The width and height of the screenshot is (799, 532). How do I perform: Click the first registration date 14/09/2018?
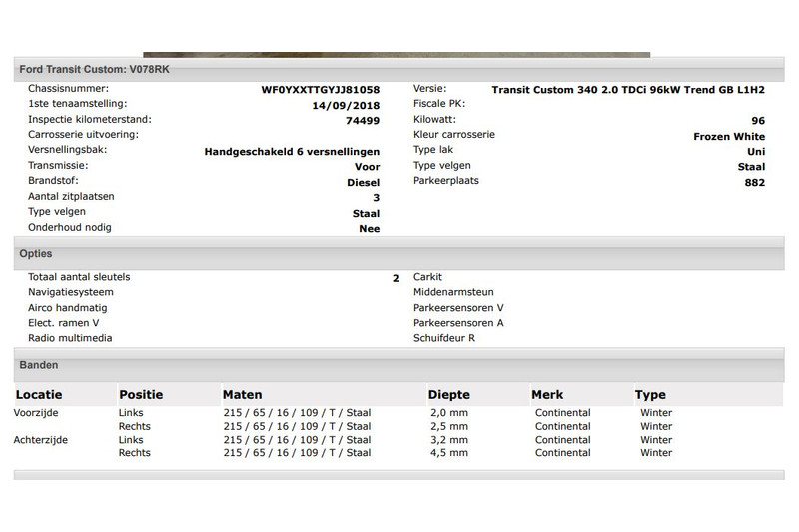346,104
